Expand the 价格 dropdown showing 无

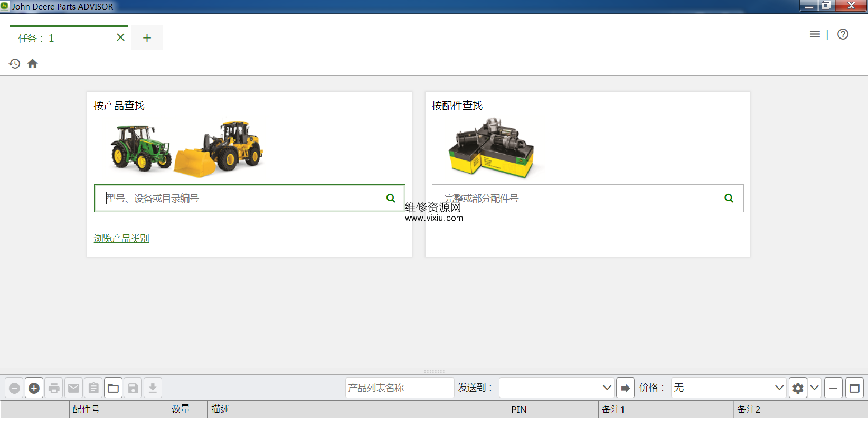tap(779, 388)
